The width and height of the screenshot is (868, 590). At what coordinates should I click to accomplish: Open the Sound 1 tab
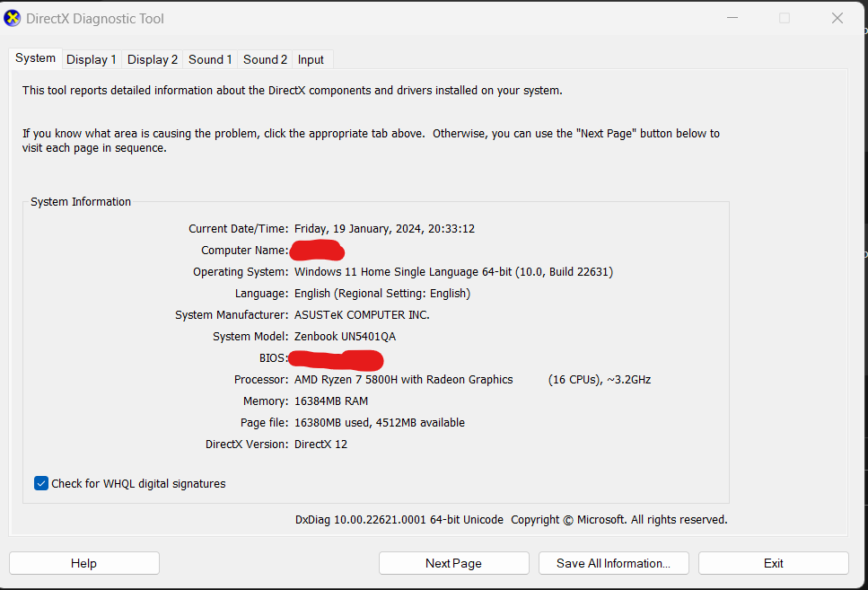click(209, 59)
